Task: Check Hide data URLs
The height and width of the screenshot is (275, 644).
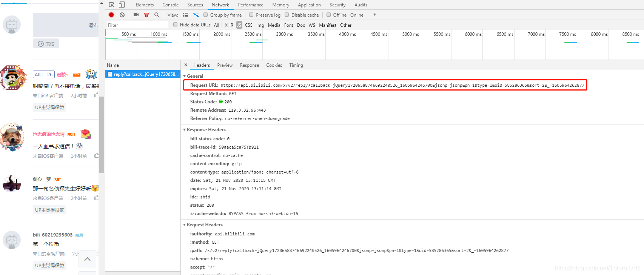Action: pos(176,25)
